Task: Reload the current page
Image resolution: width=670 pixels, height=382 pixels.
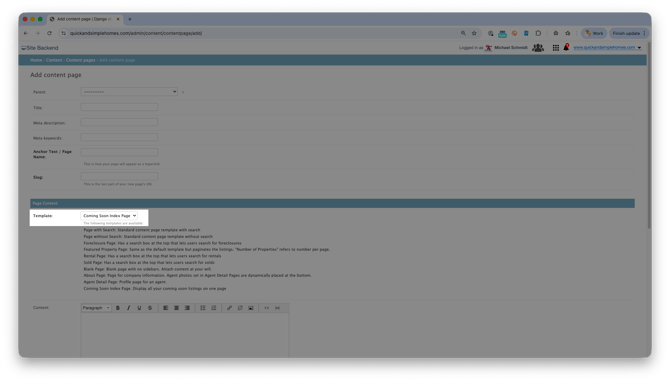Action: tap(50, 33)
